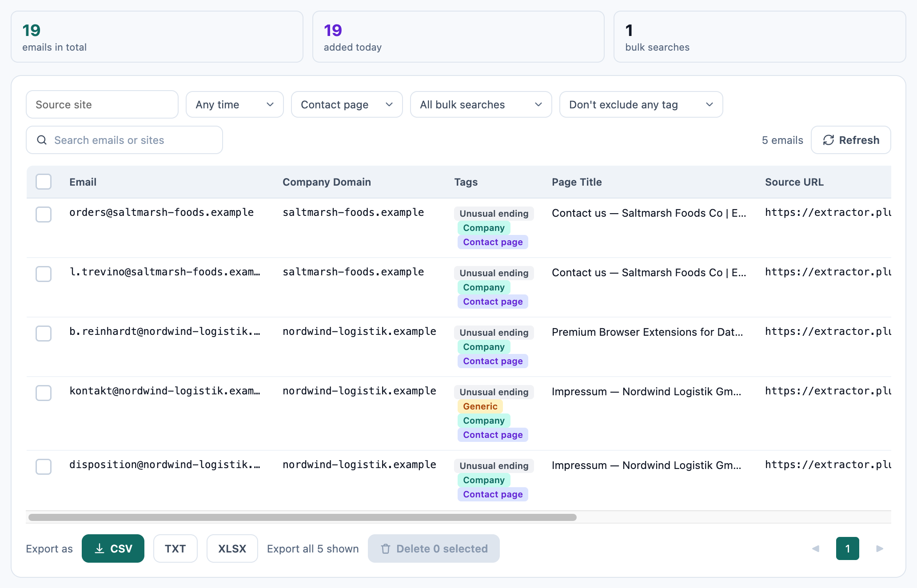Click the orders@saltmarsh-foods.example email
This screenshot has width=917, height=588.
(x=161, y=212)
